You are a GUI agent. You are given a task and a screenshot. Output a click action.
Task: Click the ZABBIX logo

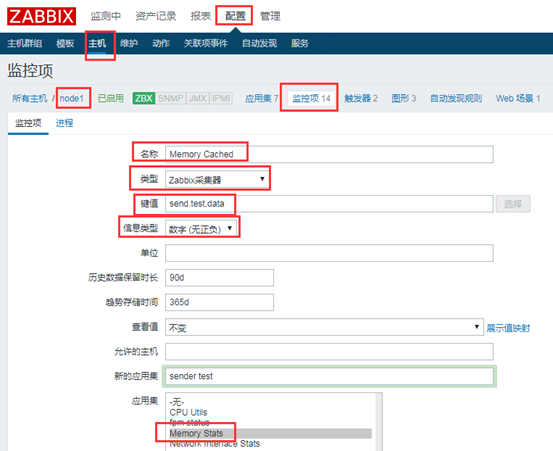[41, 17]
